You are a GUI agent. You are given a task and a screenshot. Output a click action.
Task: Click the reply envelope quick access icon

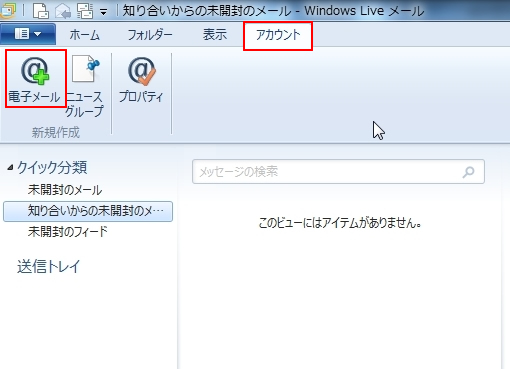pos(63,11)
